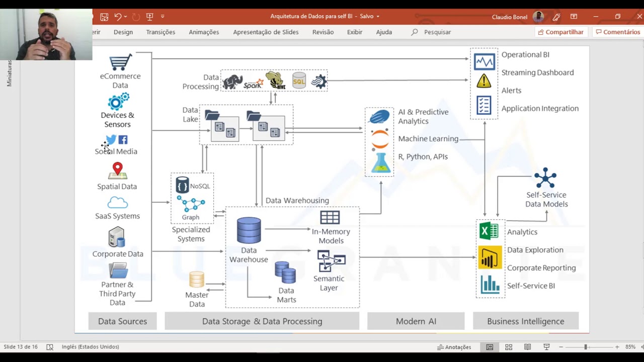Open the Ajuda tab

point(384,32)
